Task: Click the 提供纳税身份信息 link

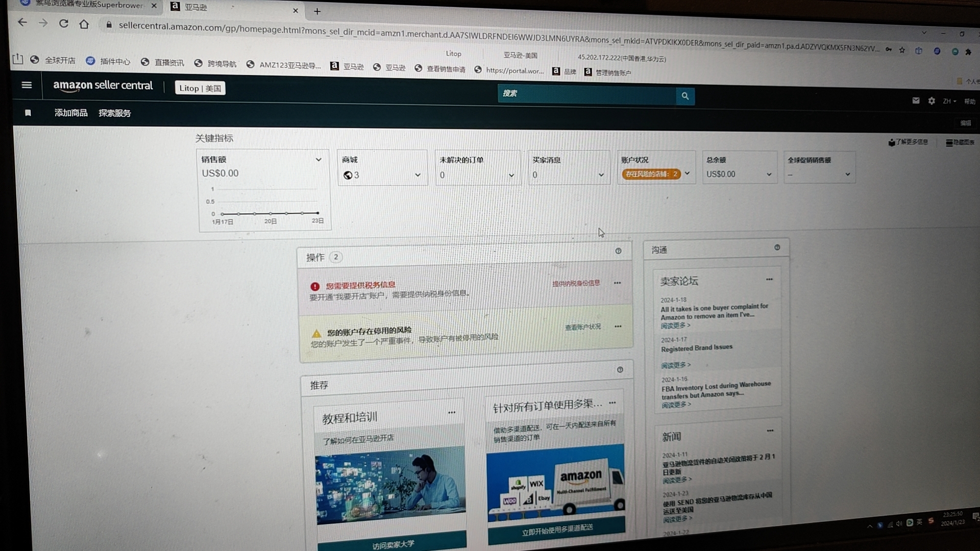Action: [x=576, y=283]
